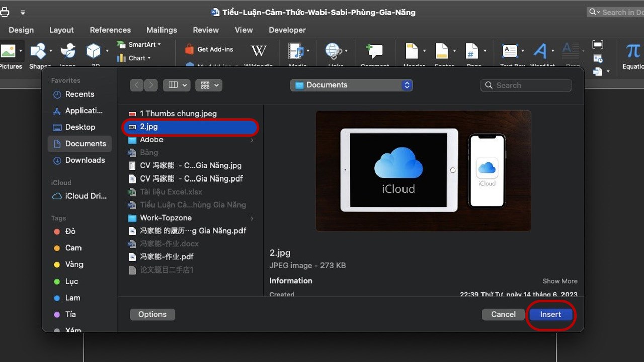Click the Icons insert button

pyautogui.click(x=68, y=51)
